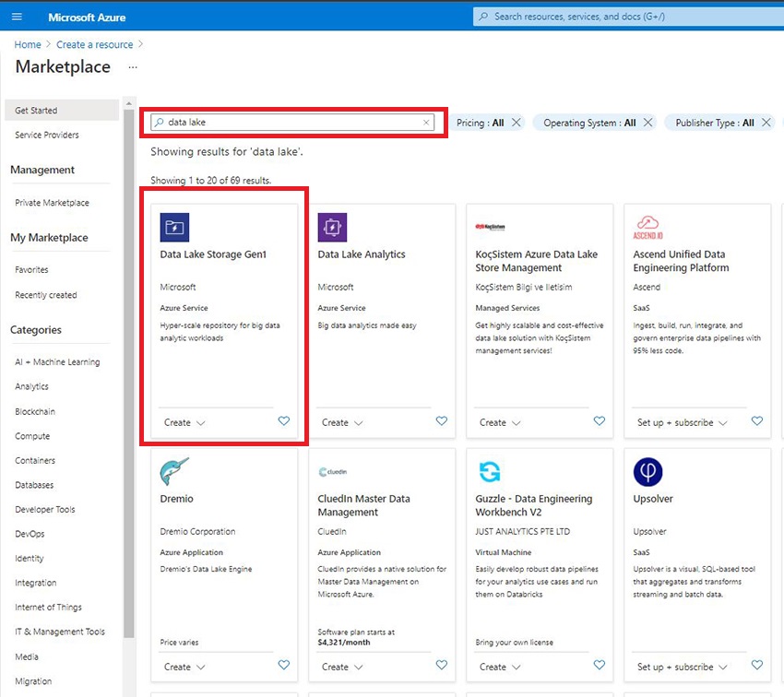
Task: Remove the Pricing : All filter
Action: pos(516,123)
